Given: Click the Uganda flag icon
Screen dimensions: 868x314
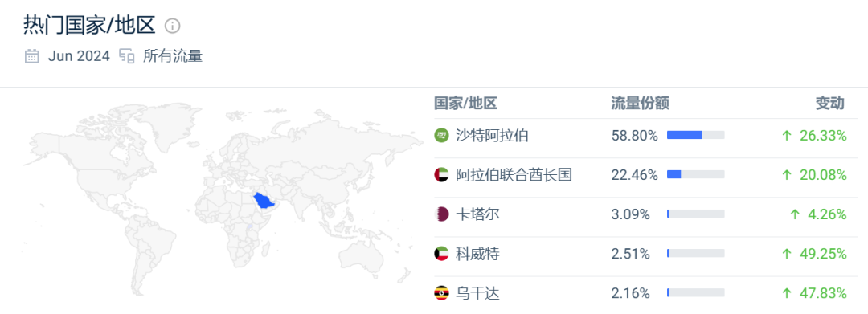Looking at the screenshot, I should (441, 294).
